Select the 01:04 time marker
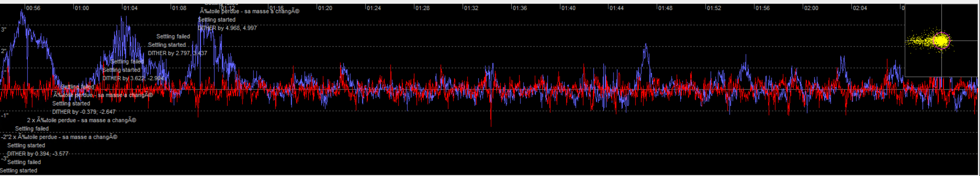Screen dimensions: 980x176 pos(131,8)
